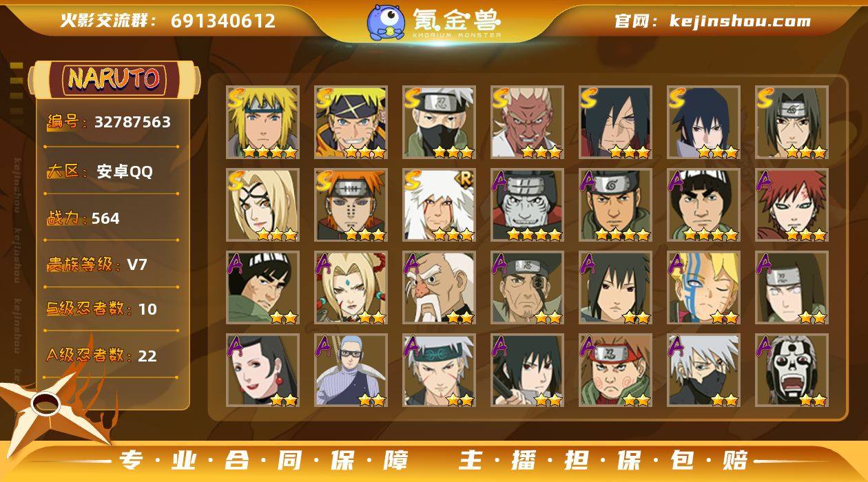Select the Hidan skull-face portrait
868x482 pixels.
[792, 370]
